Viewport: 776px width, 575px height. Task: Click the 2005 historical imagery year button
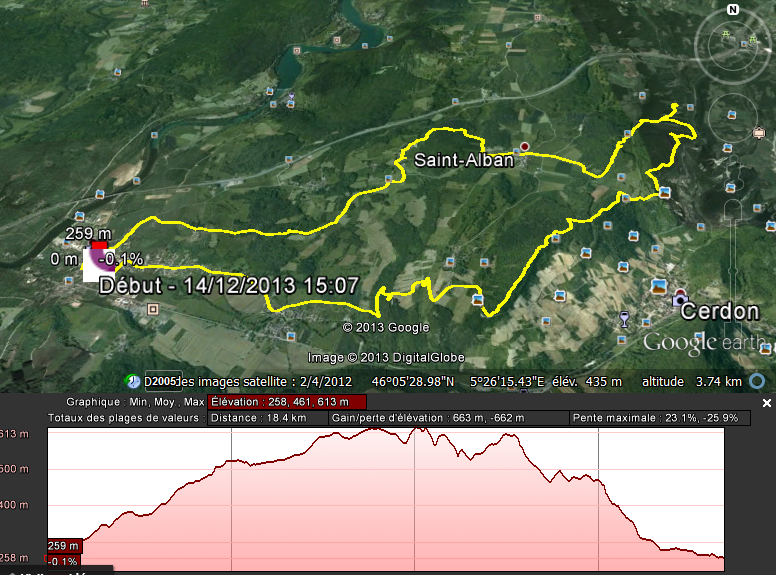point(165,382)
